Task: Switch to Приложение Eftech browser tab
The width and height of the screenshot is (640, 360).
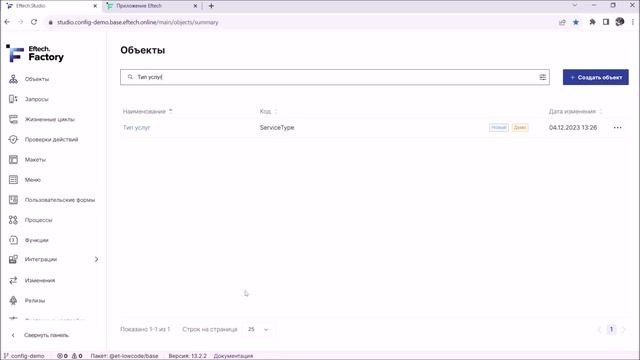Action: coord(151,6)
